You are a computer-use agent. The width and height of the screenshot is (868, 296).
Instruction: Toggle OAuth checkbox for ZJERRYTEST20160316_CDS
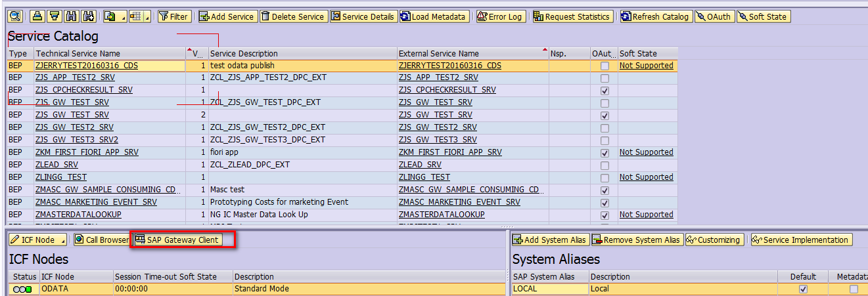pyautogui.click(x=605, y=66)
